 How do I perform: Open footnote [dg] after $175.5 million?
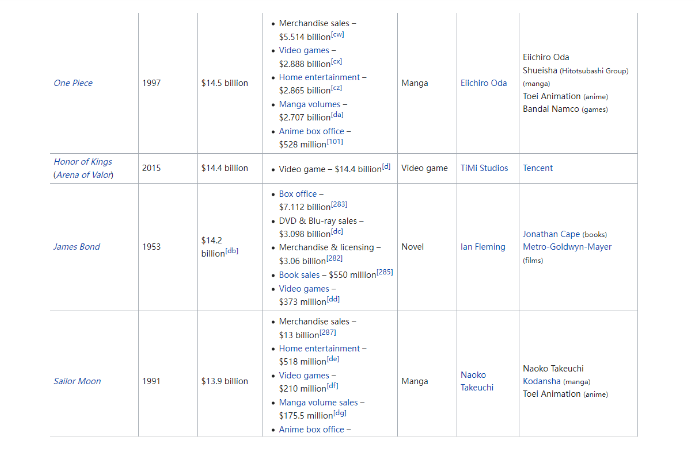click(x=340, y=413)
